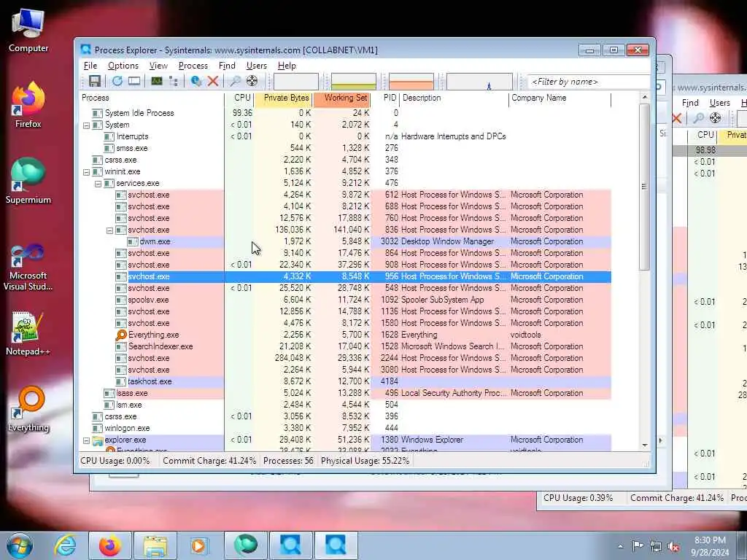
Task: Collapse the System process tree node
Action: [87, 125]
